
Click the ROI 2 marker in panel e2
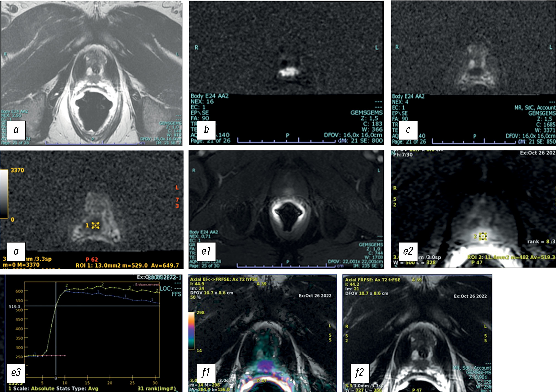pos(483,236)
